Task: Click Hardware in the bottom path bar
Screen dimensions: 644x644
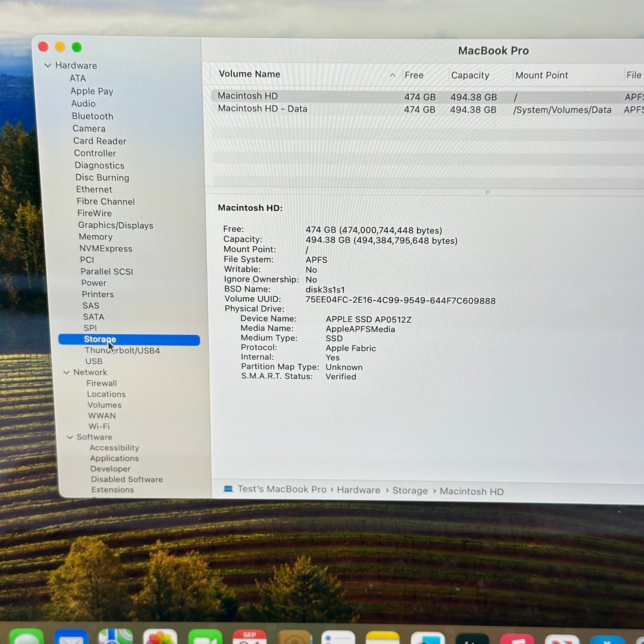Action: tap(358, 490)
